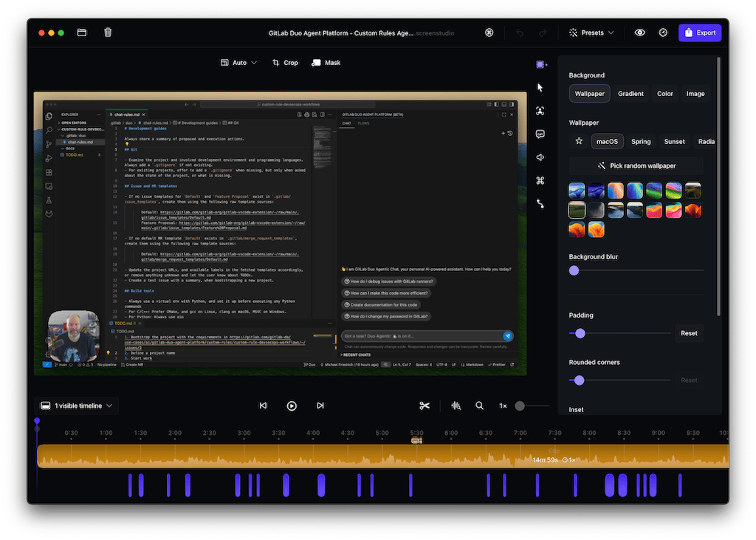This screenshot has height=540, width=756.
Task: Click the webcam overlay in preview
Action: point(73,336)
